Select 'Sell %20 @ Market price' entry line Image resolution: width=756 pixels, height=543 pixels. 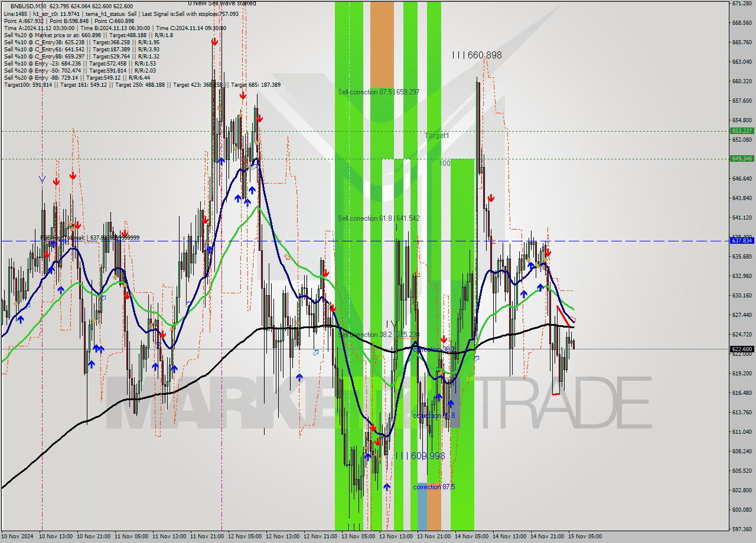pyautogui.click(x=89, y=35)
